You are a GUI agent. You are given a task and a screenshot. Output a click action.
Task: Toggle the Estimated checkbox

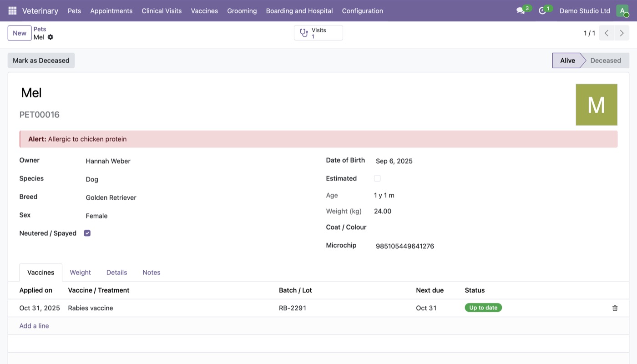tap(377, 178)
